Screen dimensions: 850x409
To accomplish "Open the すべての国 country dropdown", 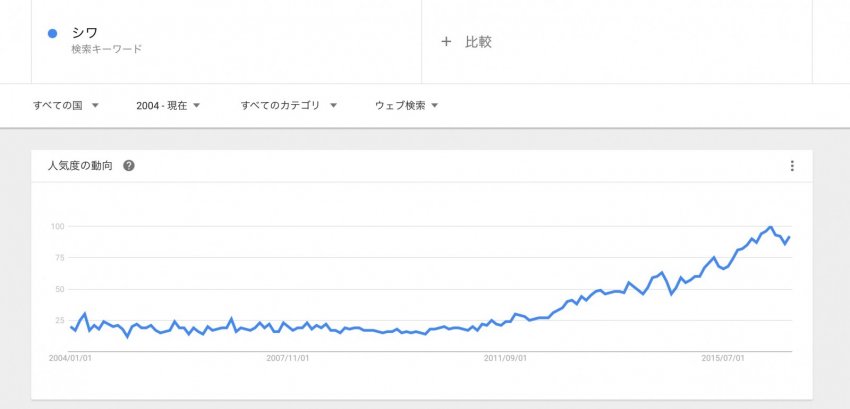I will tap(66, 106).
